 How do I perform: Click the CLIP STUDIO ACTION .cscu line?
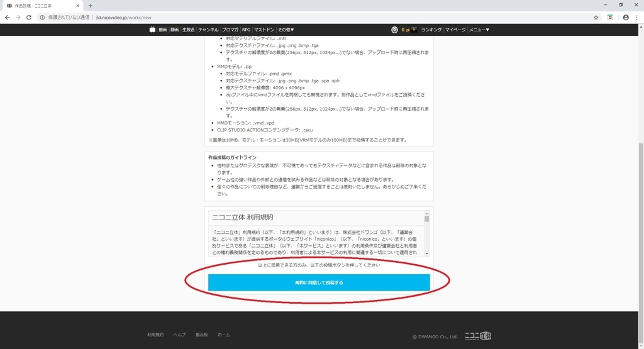265,130
